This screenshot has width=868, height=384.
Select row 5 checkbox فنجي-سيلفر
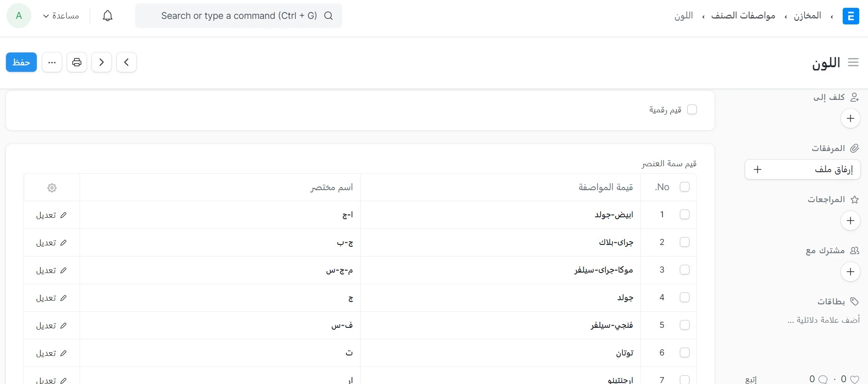[684, 325]
